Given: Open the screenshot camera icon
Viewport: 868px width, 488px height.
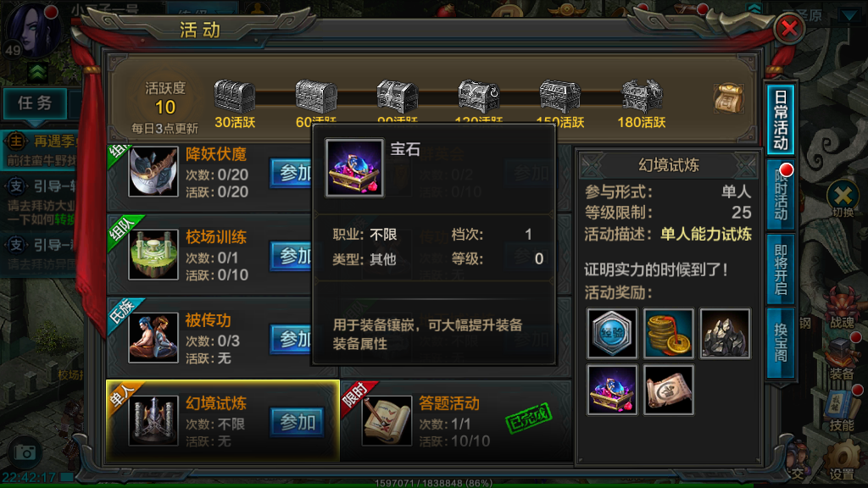Looking at the screenshot, I should click(x=25, y=452).
